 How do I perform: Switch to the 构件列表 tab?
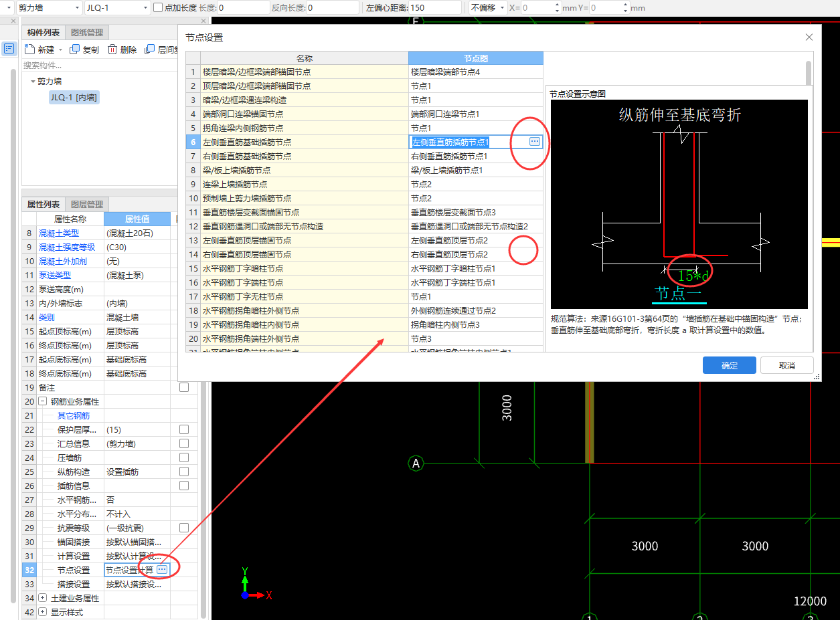43,33
